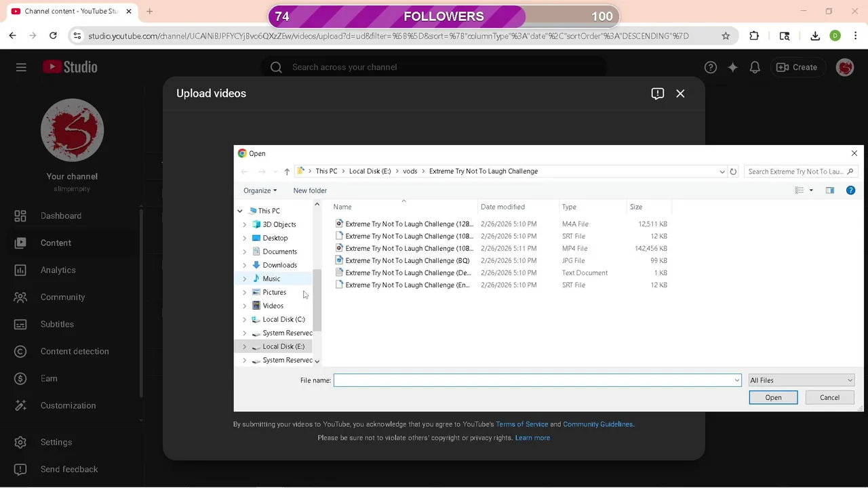Select the JPG file ending in (BQ)
Viewport: 868px width, 488px height.
click(x=502, y=261)
